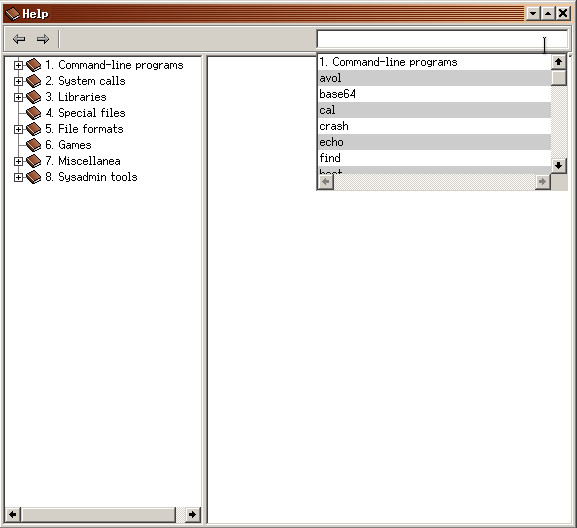Choose 'avol' in the search results list

(434, 78)
